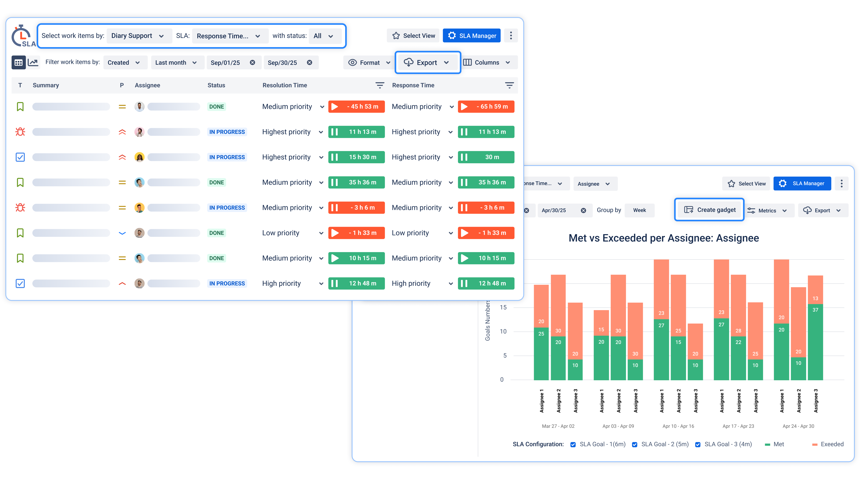Screen dimensions: 868x480
Task: Click the Resolution Time column filter icon
Action: [380, 86]
